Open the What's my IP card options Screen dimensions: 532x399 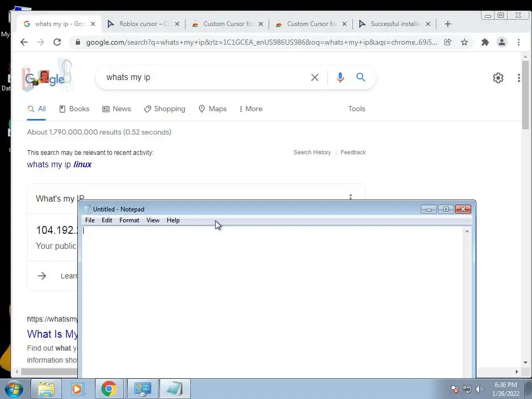click(351, 197)
